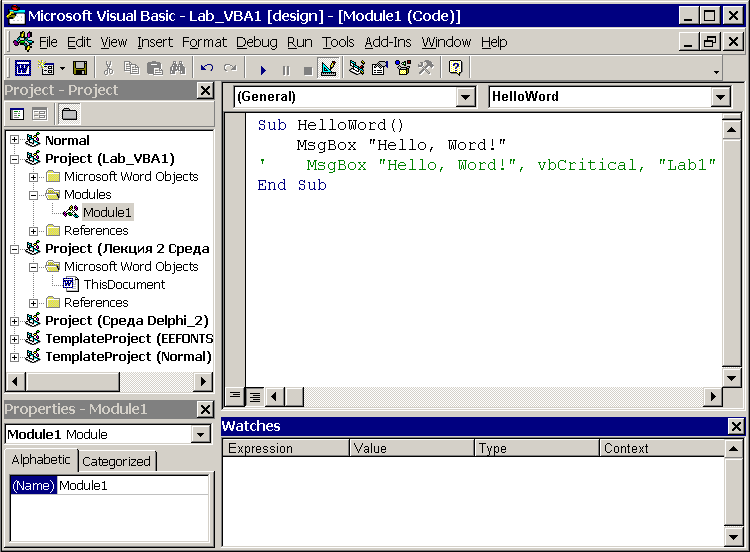The width and height of the screenshot is (750, 552).
Task: Open the Toolbox hammer-and-wrench icon
Action: [x=426, y=68]
